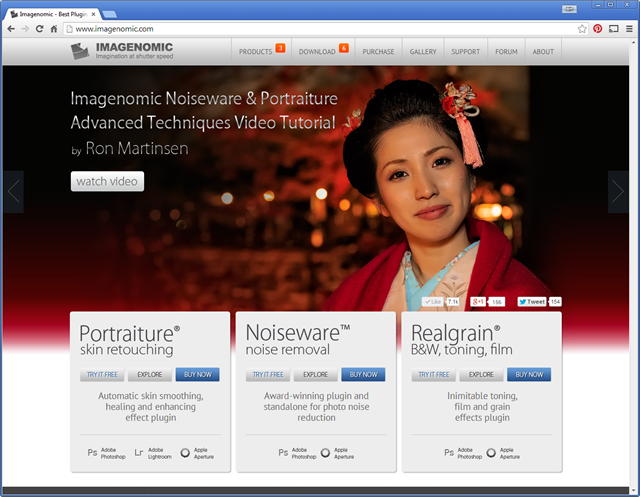Tweet this page with the Tweet button

(532, 302)
